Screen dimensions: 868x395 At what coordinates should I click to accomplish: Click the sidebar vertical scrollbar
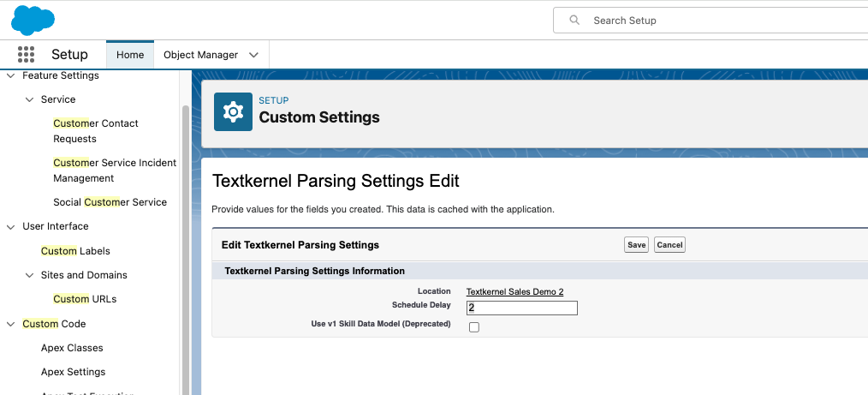(186, 249)
